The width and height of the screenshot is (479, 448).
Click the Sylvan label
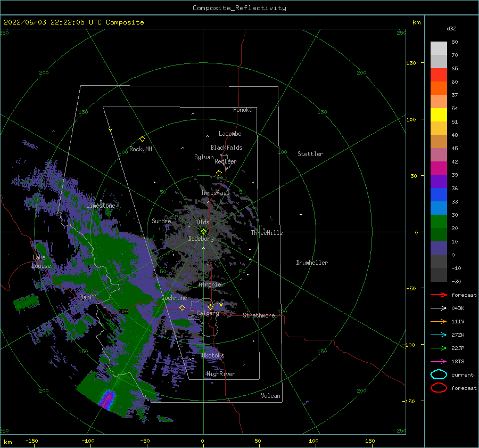click(204, 157)
